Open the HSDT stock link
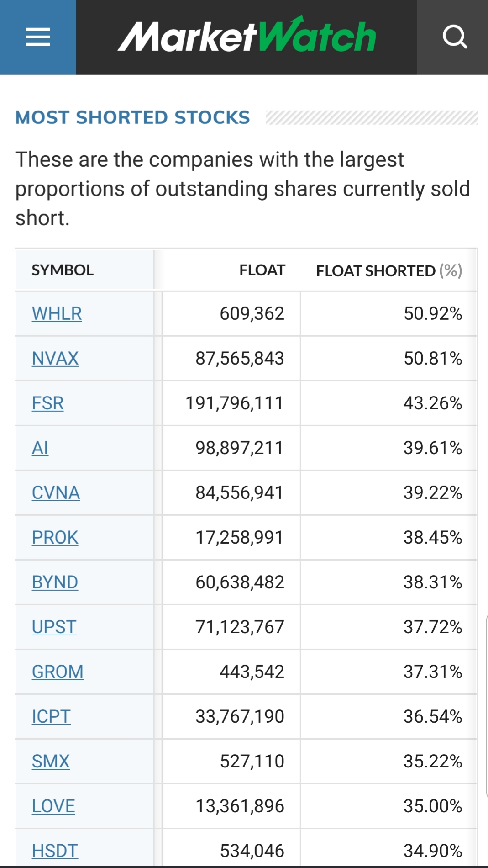 [x=55, y=851]
